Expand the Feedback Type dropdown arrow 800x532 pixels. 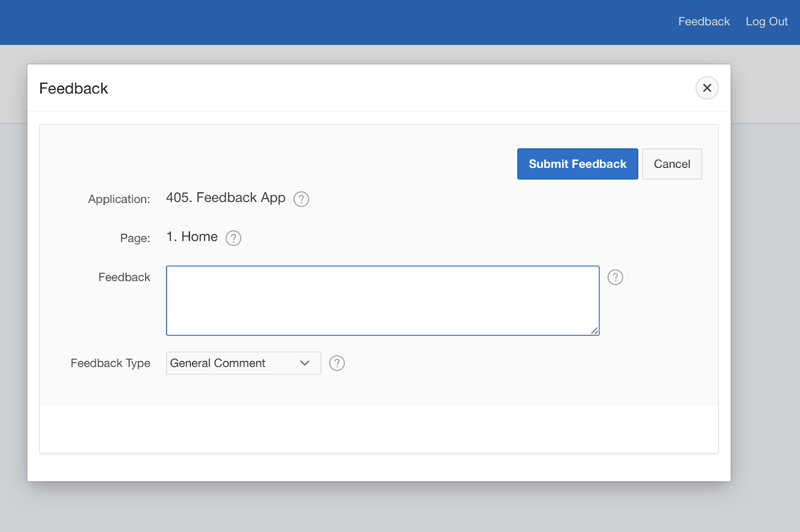pyautogui.click(x=304, y=363)
